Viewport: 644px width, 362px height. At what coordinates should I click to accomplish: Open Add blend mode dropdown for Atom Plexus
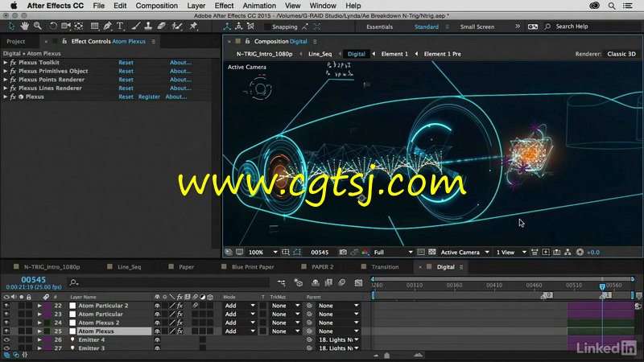point(240,331)
